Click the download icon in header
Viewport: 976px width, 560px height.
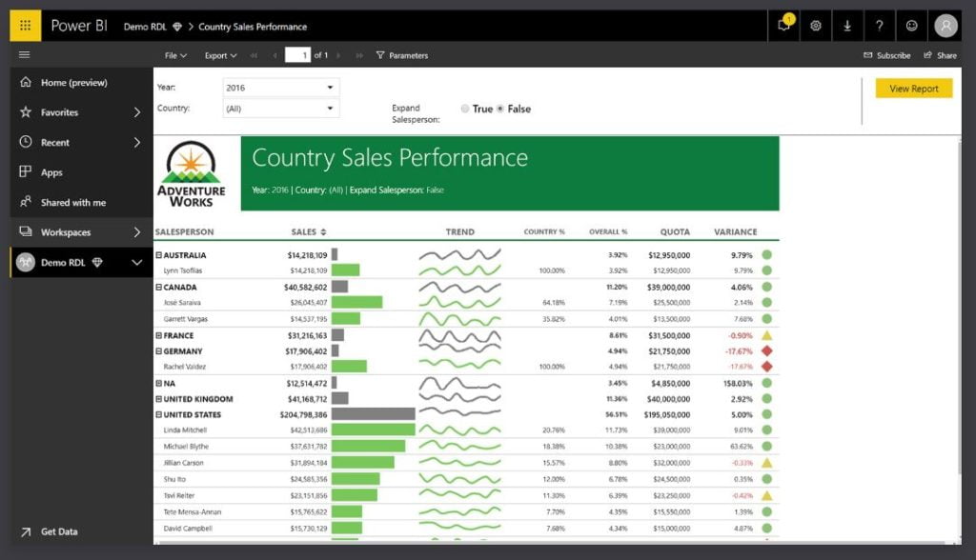(847, 26)
